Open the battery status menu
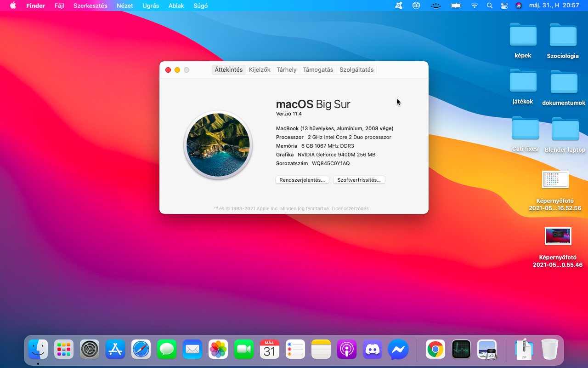 click(x=456, y=6)
